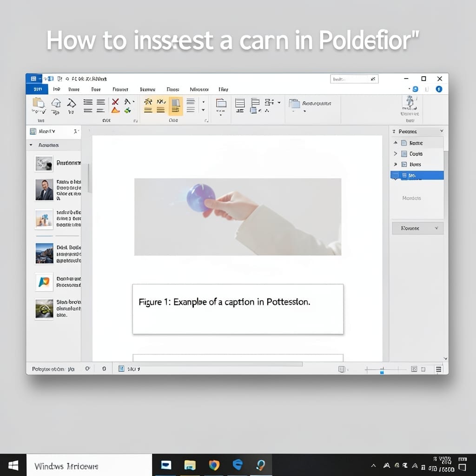Open the Nirocor ribbon tab
Viewport: 476px width, 476px height.
[x=199, y=89]
